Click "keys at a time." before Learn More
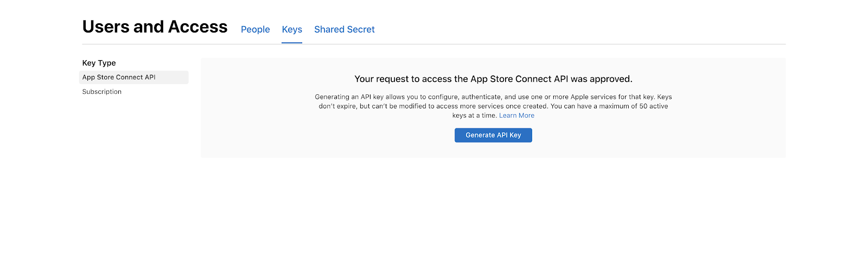Image resolution: width=868 pixels, height=272 pixels. pos(474,116)
